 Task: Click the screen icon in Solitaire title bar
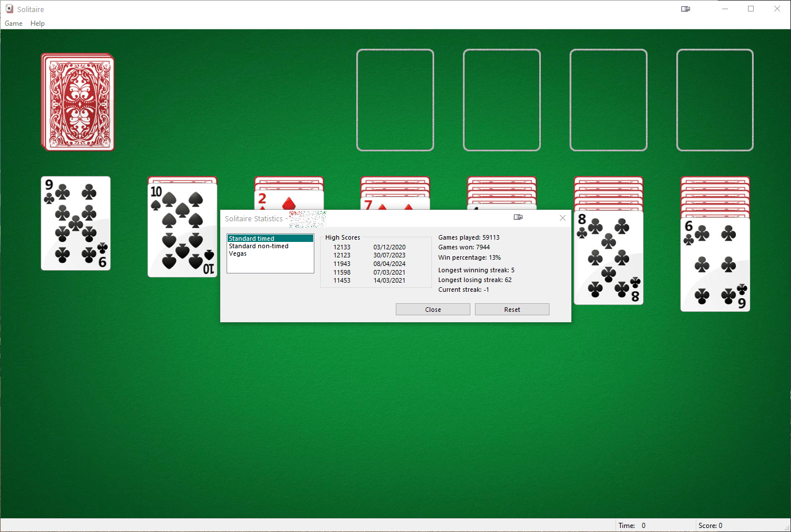coord(685,9)
